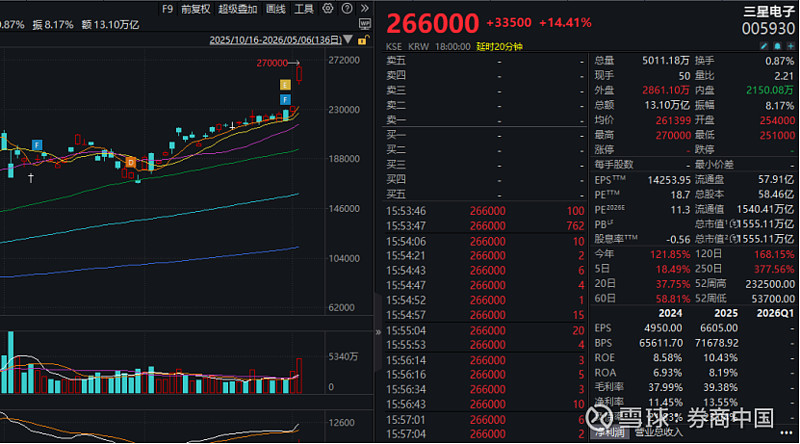
Task: Click the latest red volume bar
Action: (x=299, y=376)
